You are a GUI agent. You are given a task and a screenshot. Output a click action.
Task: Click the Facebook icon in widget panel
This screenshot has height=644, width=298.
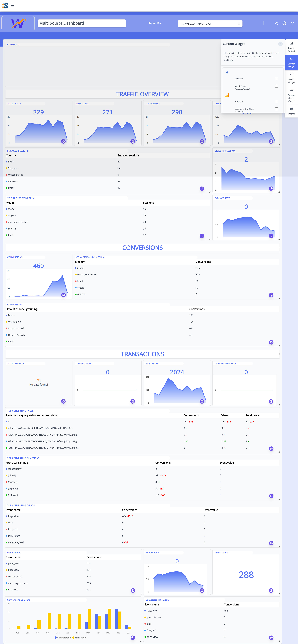point(227,72)
